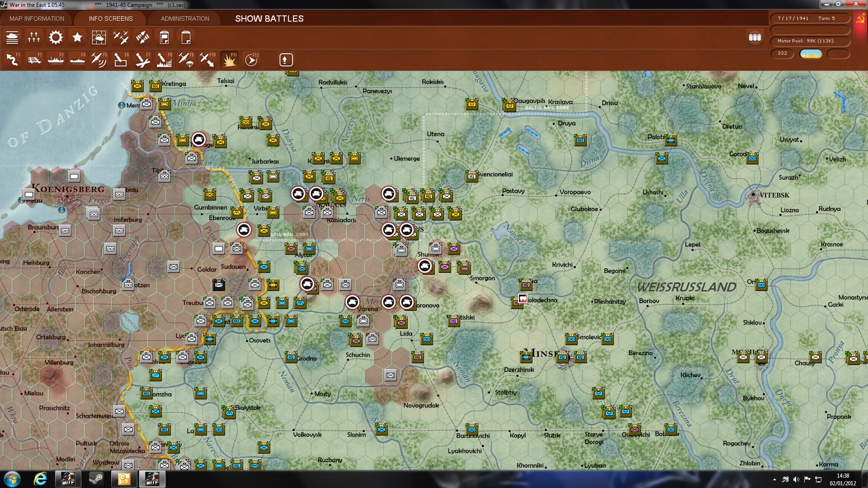
Task: Open the losses screen with cross icons
Action: tap(34, 38)
